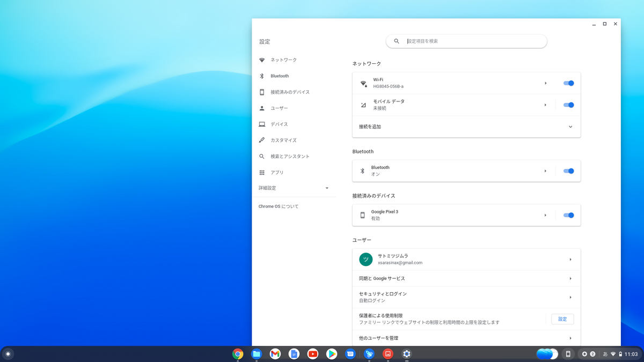Turn off the Wi-Fi toggle

(x=569, y=83)
